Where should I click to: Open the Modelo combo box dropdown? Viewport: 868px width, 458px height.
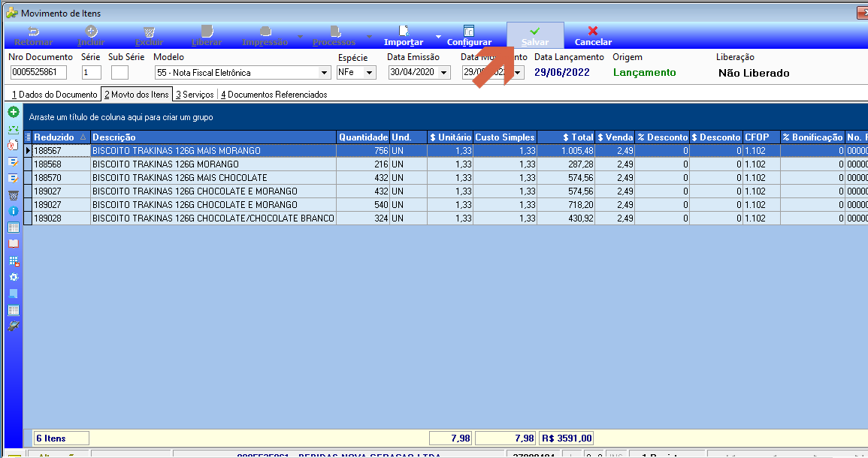325,73
